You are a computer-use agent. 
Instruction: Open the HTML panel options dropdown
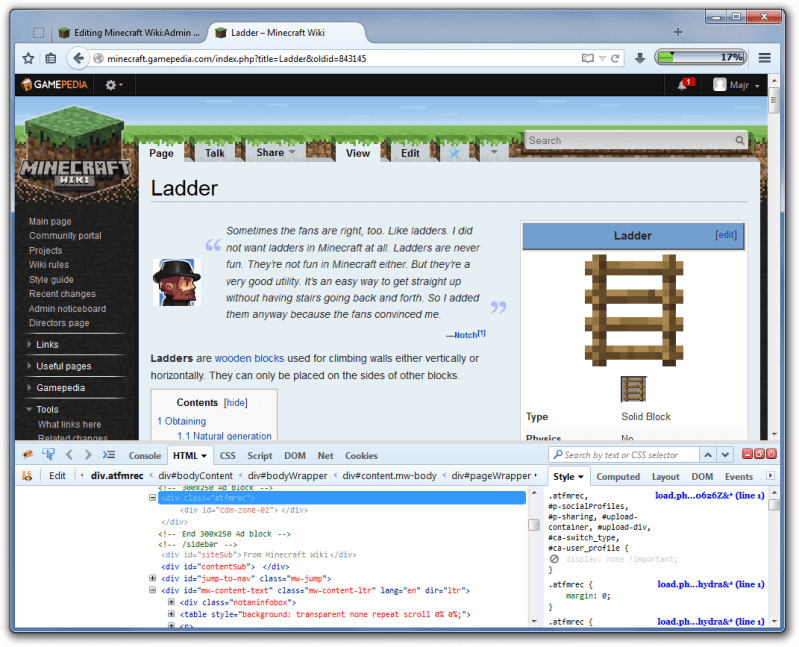click(x=204, y=456)
